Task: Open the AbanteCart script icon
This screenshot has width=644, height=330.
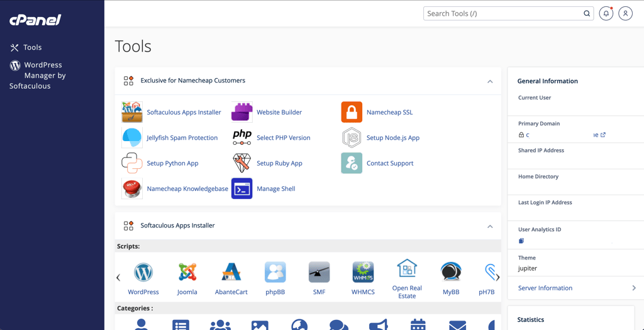Action: [x=231, y=272]
